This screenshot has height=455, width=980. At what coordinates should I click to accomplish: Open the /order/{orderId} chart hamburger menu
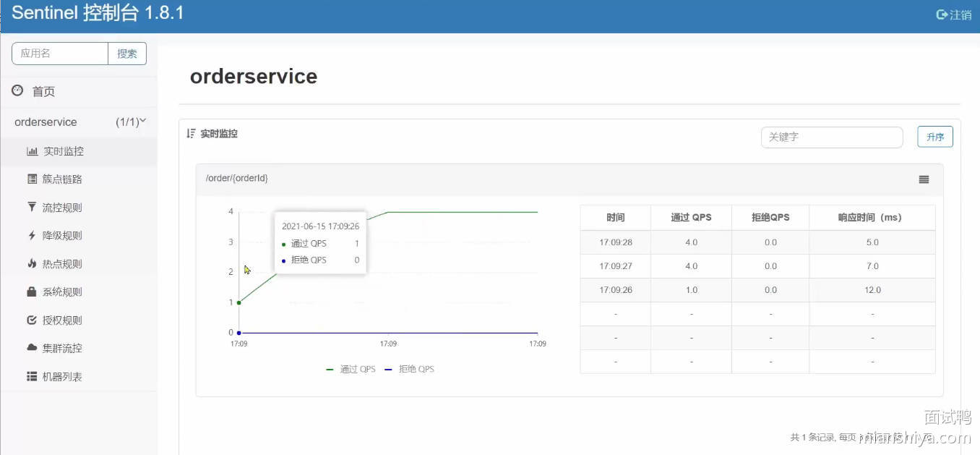[924, 179]
